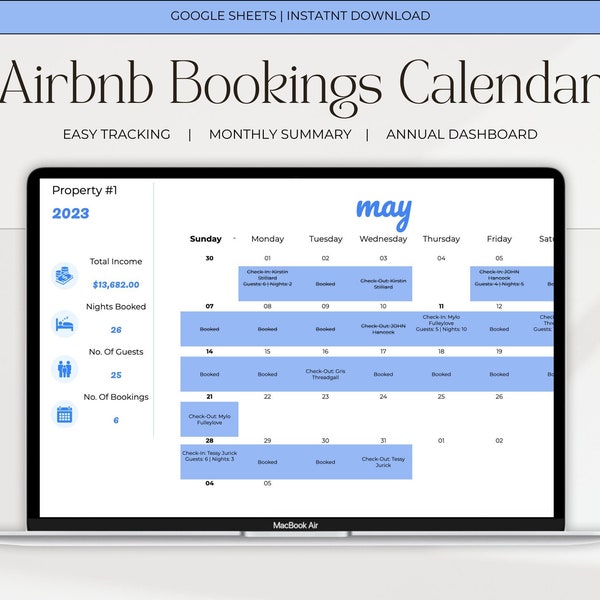Select the No. Of Bookings value 6
This screenshot has width=600, height=600.
tap(116, 420)
